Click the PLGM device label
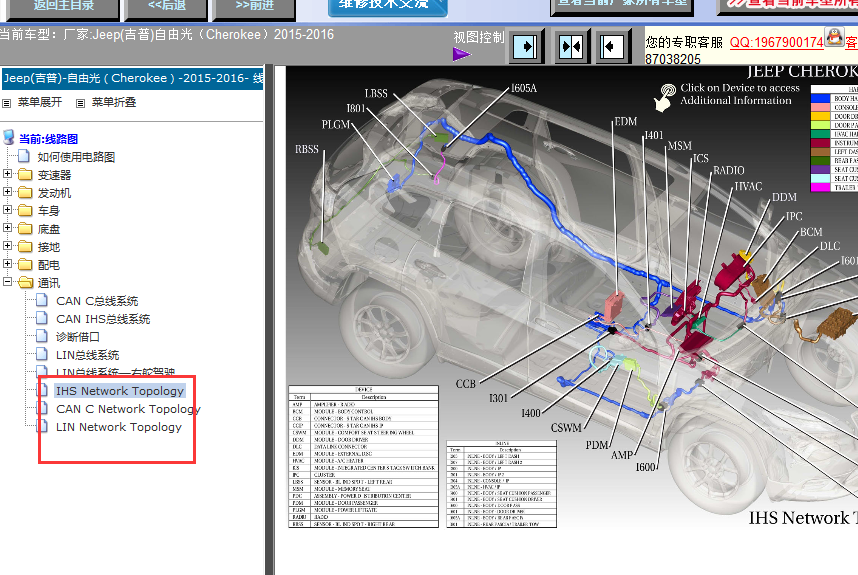This screenshot has width=858, height=575. pyautogui.click(x=335, y=125)
